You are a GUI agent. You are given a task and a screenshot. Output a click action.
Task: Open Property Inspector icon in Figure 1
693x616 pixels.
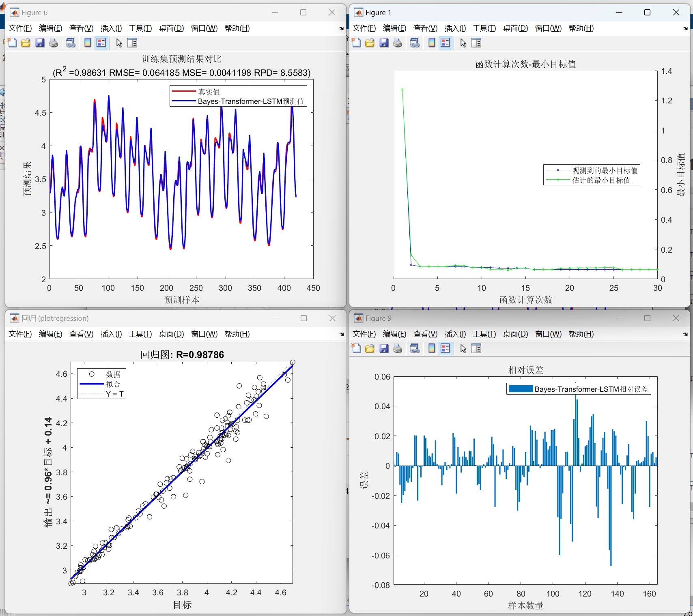(x=476, y=43)
